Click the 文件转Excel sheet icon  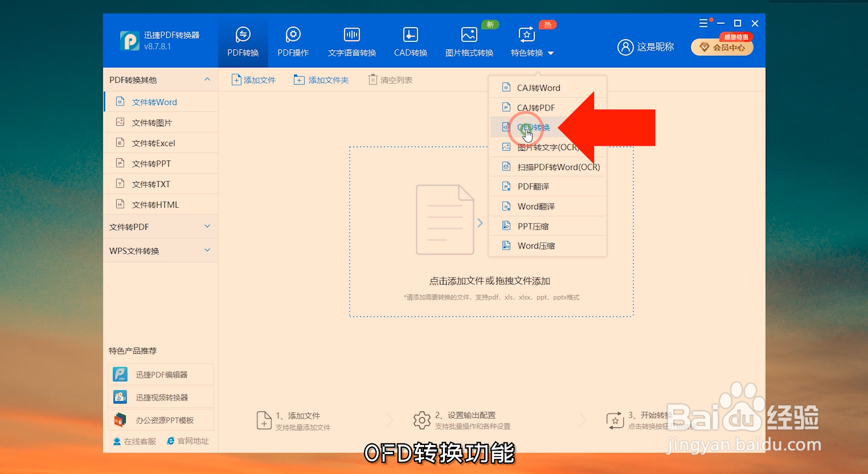click(x=120, y=142)
